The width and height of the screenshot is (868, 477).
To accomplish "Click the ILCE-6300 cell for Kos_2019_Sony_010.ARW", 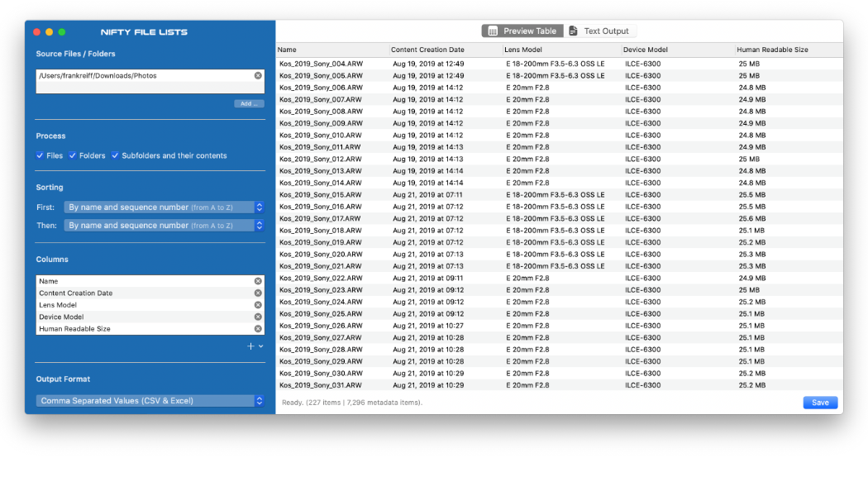I will (x=642, y=135).
